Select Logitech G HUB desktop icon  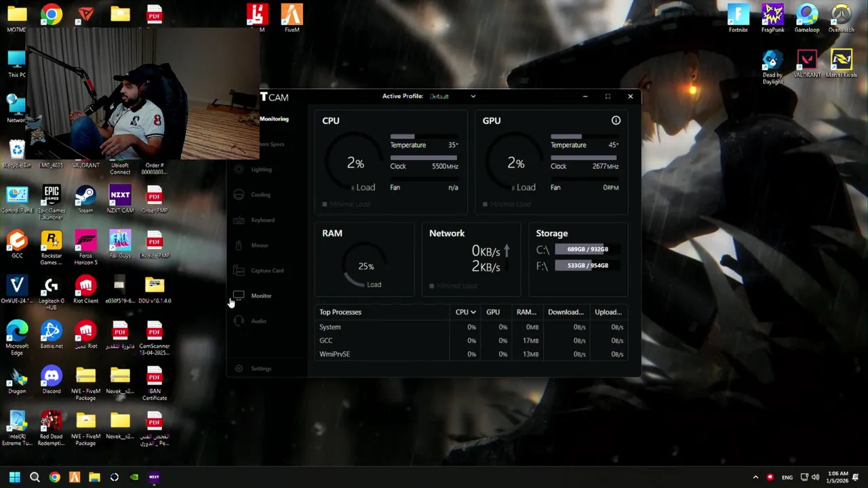(52, 293)
